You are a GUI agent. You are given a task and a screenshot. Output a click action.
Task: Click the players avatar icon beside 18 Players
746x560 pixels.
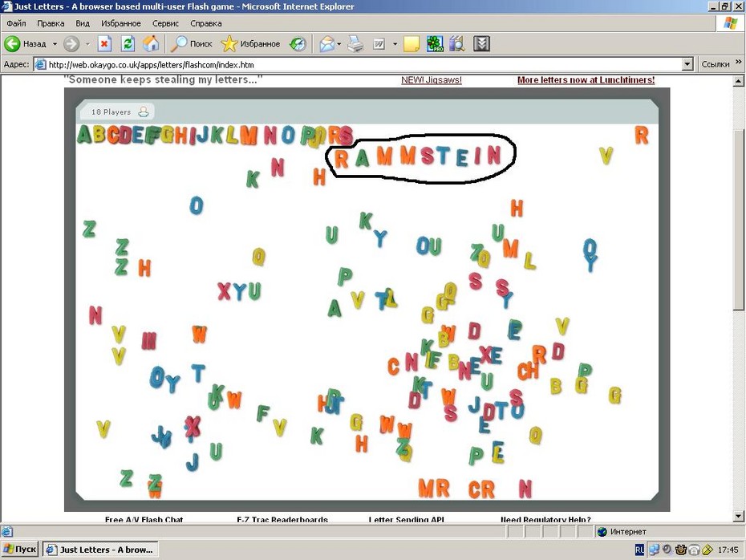pos(144,112)
